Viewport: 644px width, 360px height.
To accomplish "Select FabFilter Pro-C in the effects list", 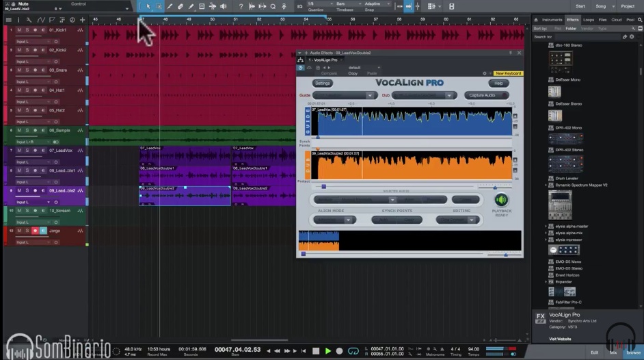I will tap(568, 303).
